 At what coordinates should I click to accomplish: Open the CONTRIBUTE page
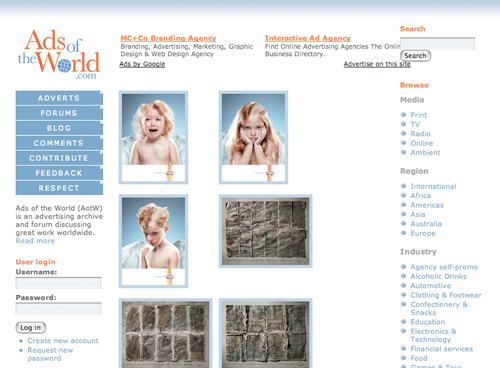pyautogui.click(x=59, y=158)
